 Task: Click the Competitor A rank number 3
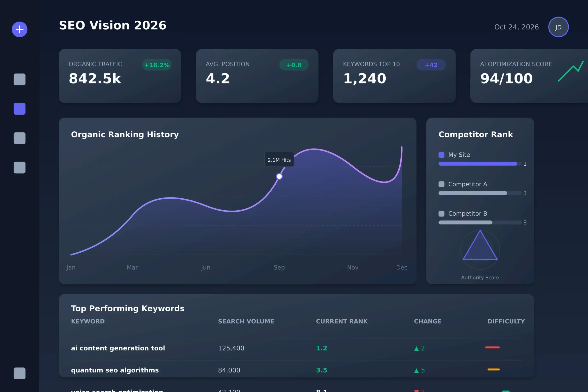pos(525,193)
